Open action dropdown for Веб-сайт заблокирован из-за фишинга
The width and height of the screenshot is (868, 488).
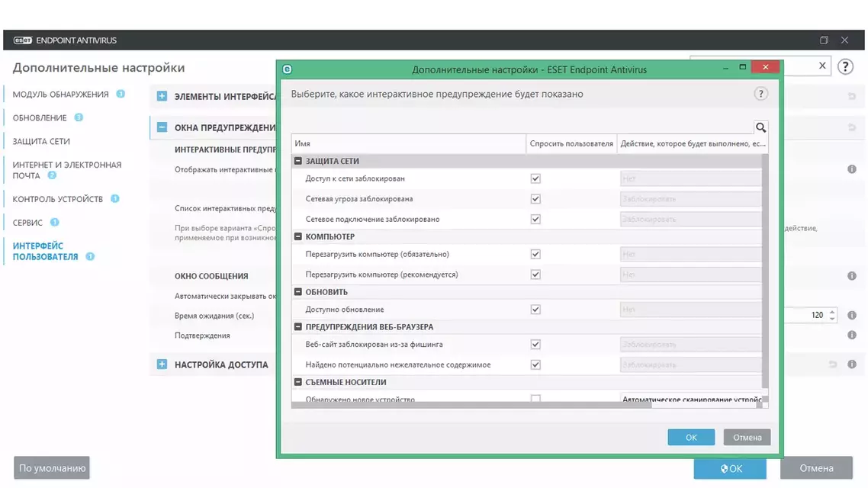pos(690,344)
